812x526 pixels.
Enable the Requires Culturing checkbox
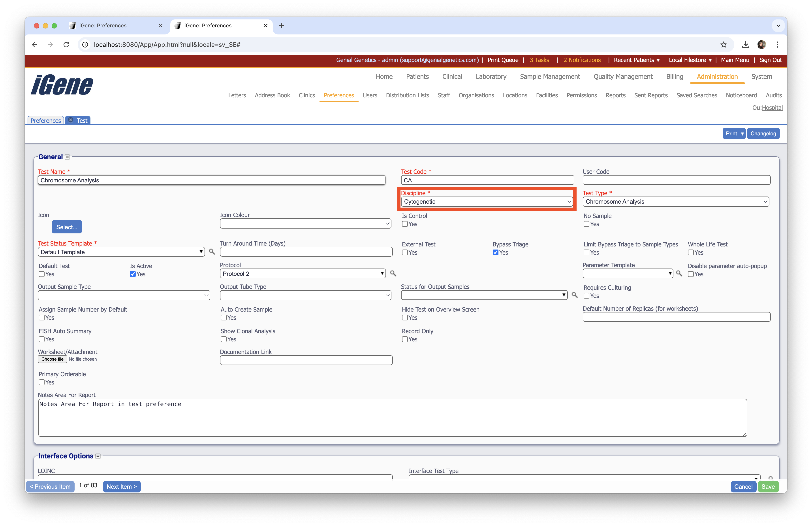(x=586, y=296)
